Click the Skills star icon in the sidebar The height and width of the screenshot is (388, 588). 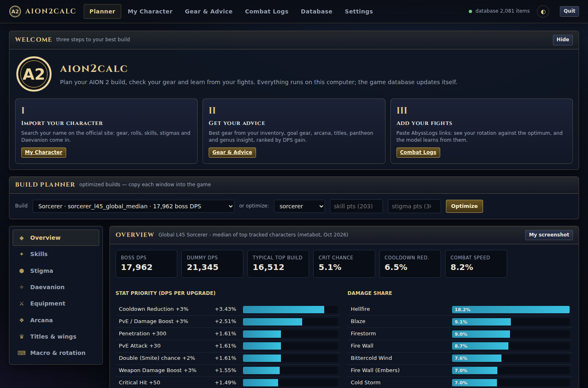coord(22,254)
